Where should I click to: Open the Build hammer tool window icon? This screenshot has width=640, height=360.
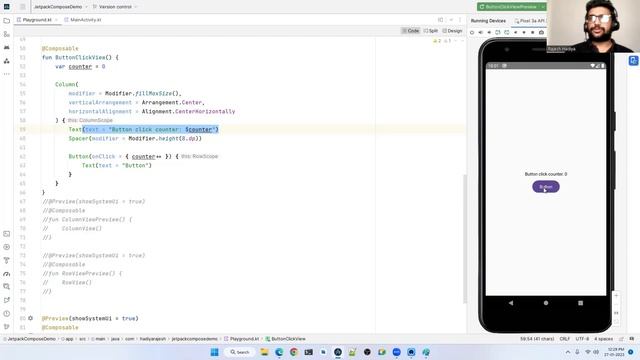[7, 260]
